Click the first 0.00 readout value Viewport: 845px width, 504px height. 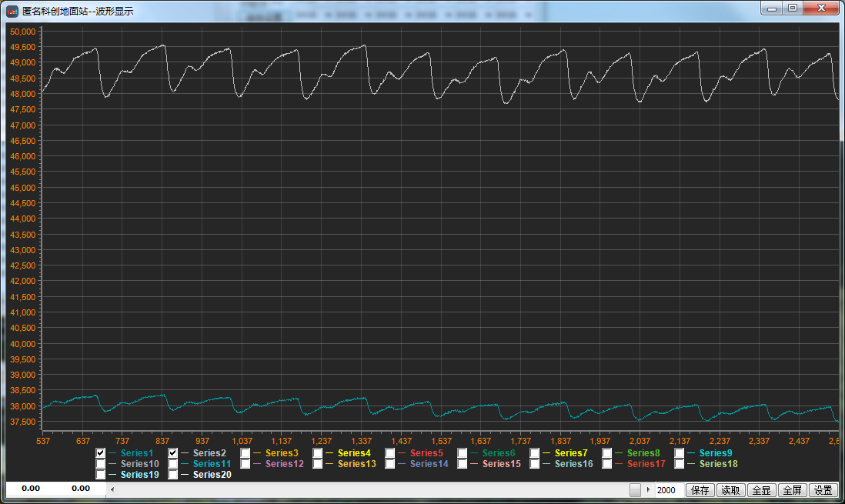(x=31, y=489)
